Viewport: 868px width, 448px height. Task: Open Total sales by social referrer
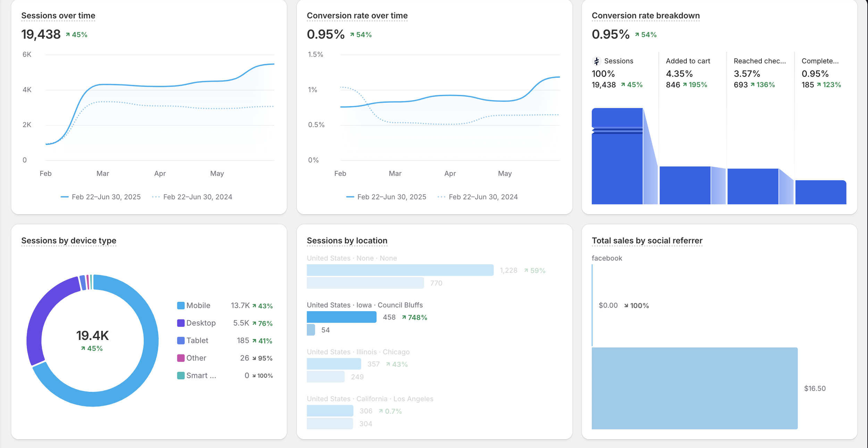pos(647,241)
